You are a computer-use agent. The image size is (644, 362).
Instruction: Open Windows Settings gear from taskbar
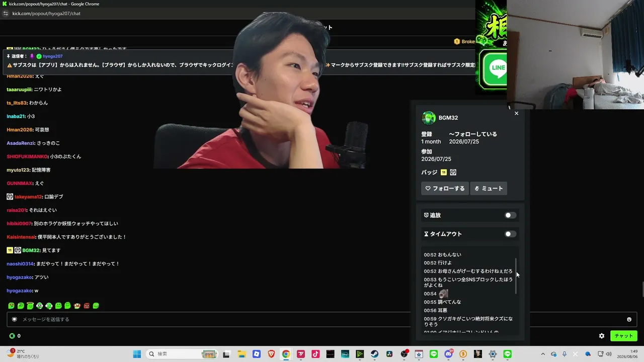493,354
